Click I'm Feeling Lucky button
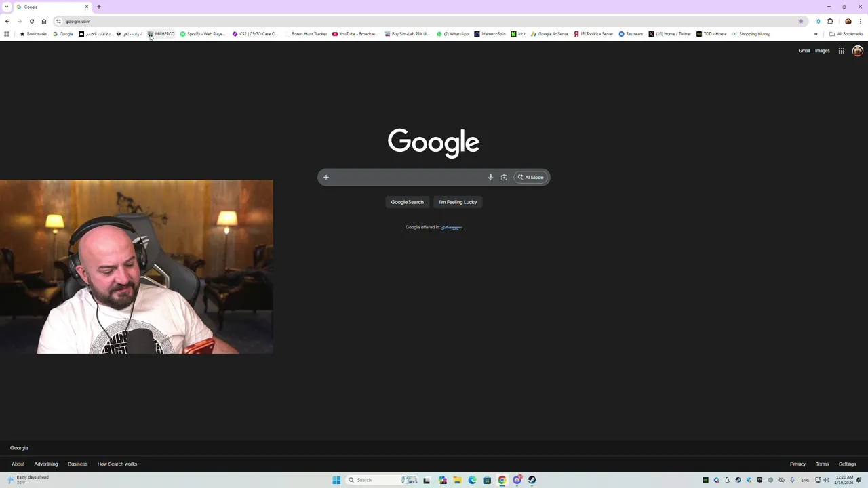Image resolution: width=868 pixels, height=488 pixels. pos(458,202)
